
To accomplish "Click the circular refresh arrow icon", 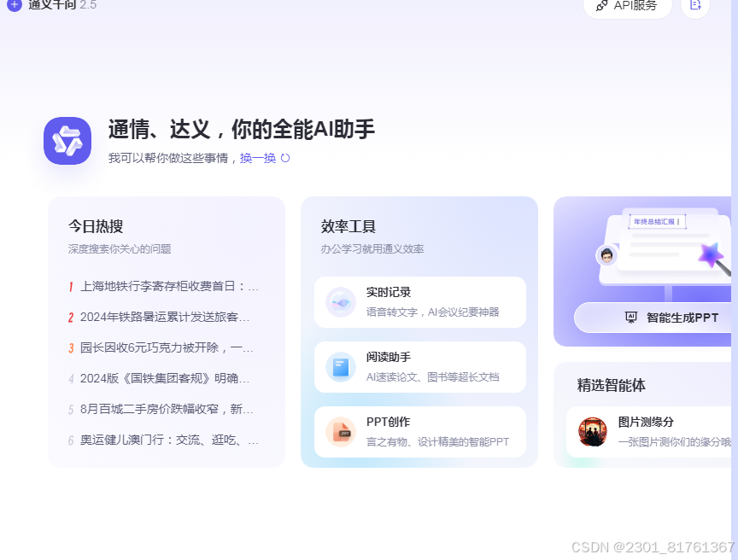I will click(285, 158).
